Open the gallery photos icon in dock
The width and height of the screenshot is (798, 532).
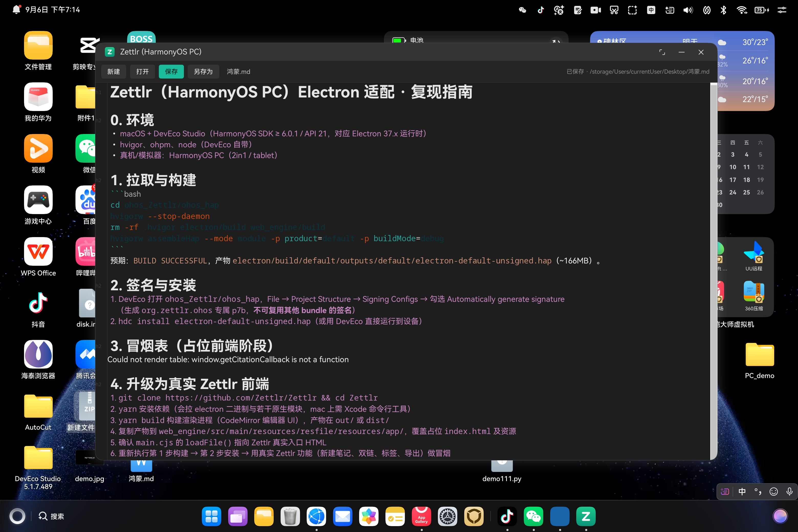(x=369, y=516)
